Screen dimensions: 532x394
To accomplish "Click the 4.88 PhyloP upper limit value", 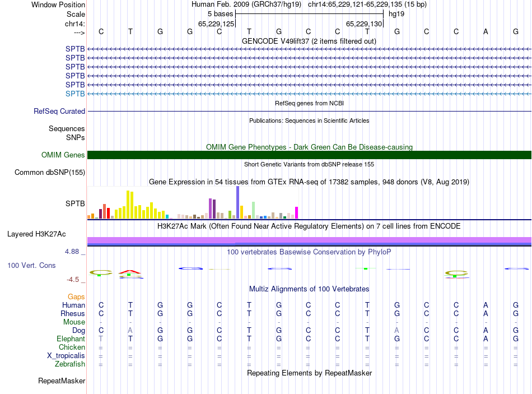I will 72,252.
